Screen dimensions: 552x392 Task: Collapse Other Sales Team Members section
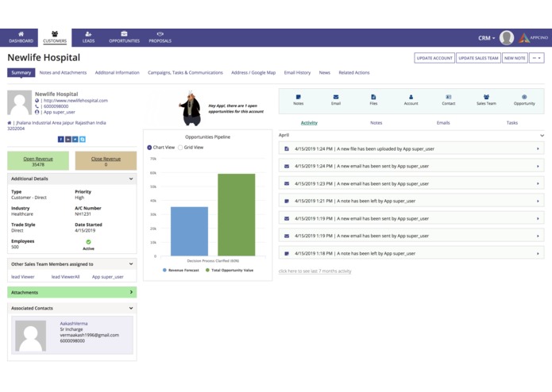click(x=131, y=264)
